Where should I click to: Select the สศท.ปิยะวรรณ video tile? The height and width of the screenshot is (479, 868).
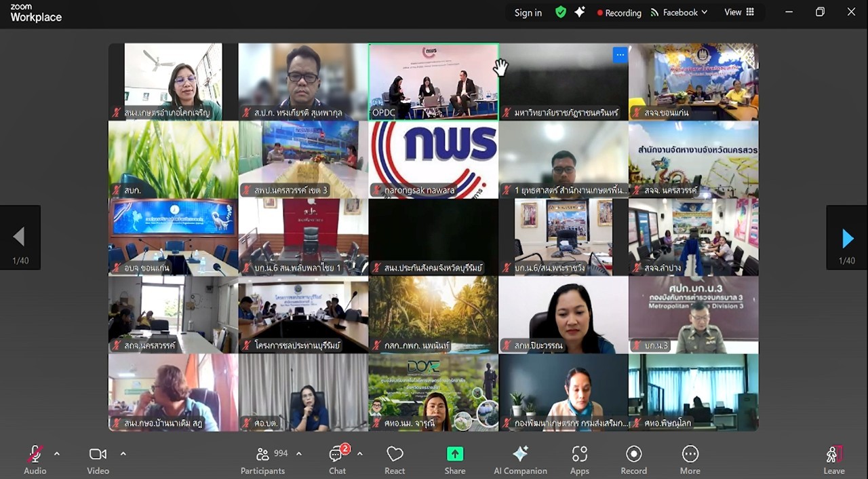(x=564, y=315)
